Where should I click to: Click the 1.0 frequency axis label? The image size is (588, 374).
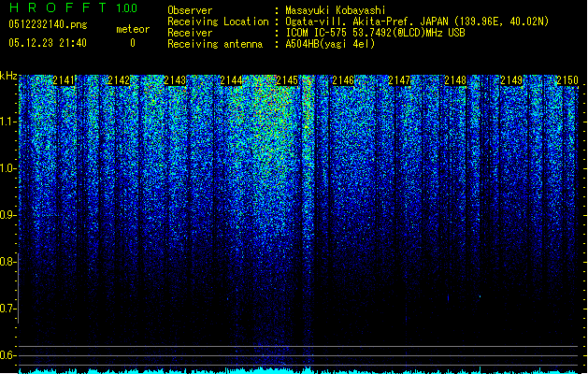tap(7, 168)
